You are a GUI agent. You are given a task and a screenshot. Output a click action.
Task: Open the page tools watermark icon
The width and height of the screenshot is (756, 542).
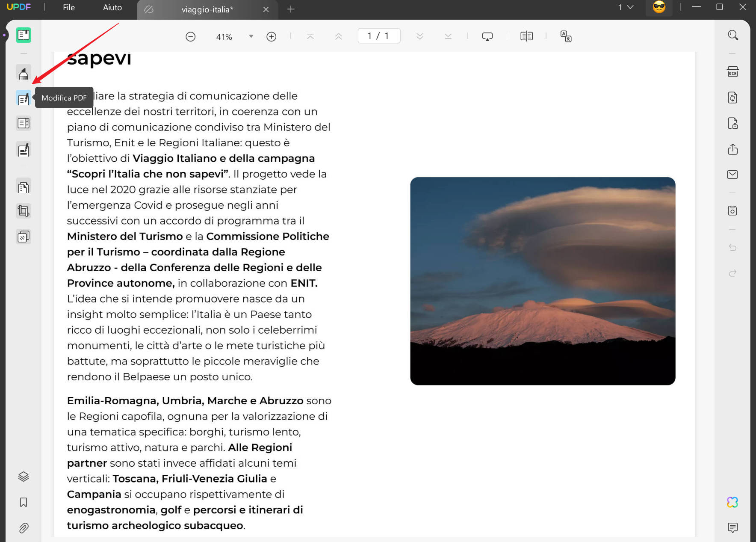point(24,237)
